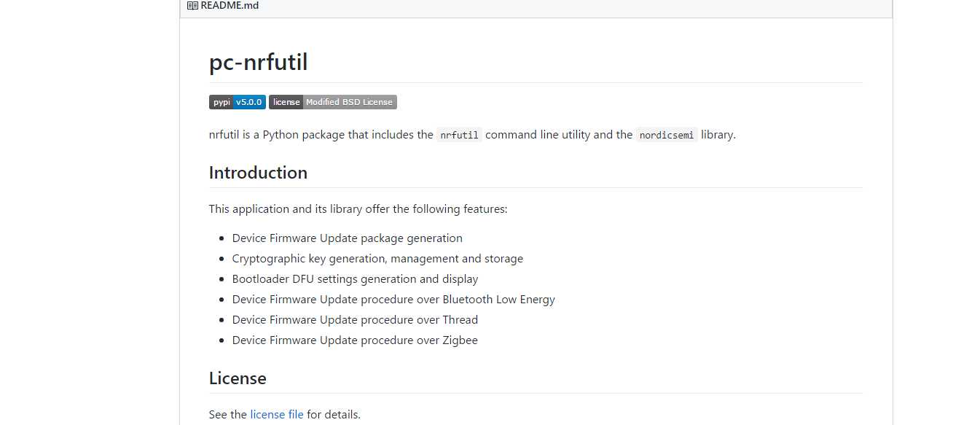The width and height of the screenshot is (980, 425).
Task: Click the 'This application and its library' sentence
Action: click(x=358, y=209)
